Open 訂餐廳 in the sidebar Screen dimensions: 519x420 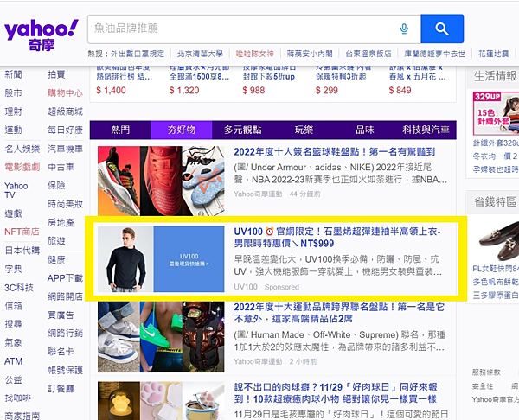tap(61, 389)
